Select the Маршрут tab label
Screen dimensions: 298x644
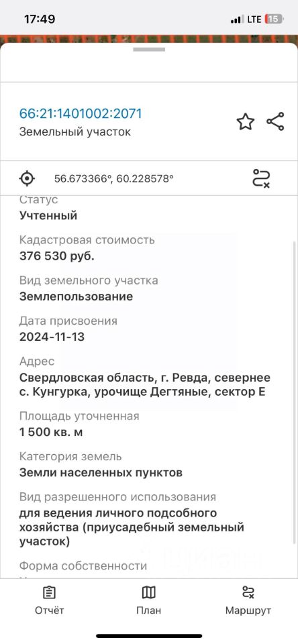point(248,610)
